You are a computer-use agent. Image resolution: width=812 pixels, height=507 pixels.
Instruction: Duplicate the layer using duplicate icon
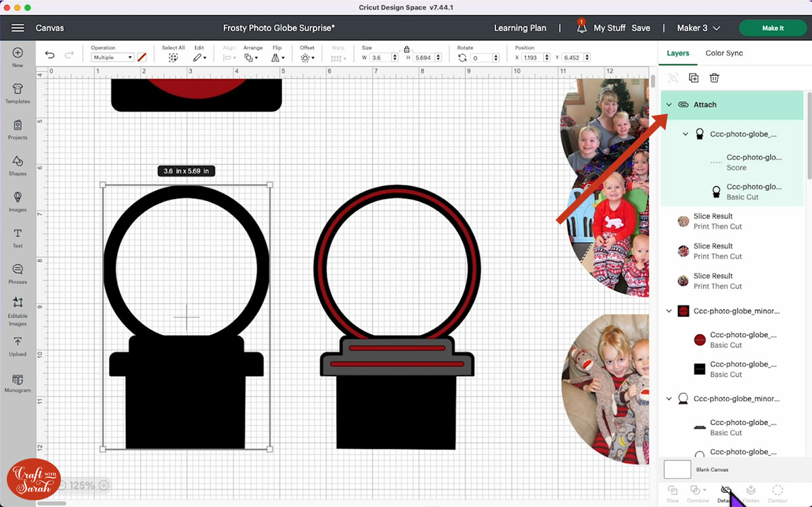[x=694, y=78]
